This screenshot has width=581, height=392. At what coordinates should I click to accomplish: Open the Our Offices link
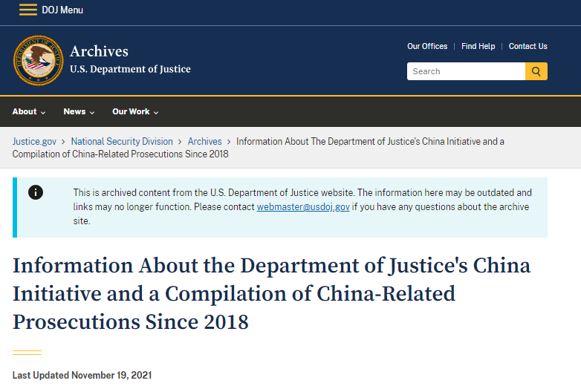tap(427, 46)
